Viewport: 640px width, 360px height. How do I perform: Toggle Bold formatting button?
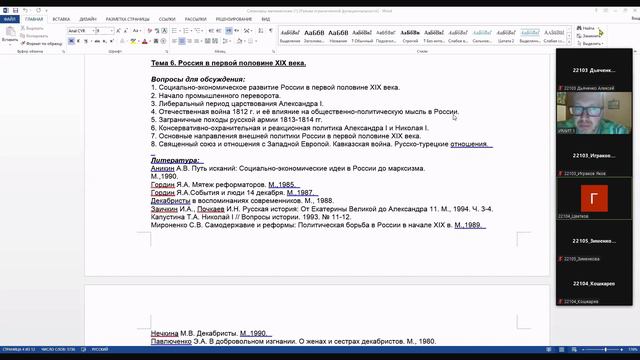[x=71, y=41]
